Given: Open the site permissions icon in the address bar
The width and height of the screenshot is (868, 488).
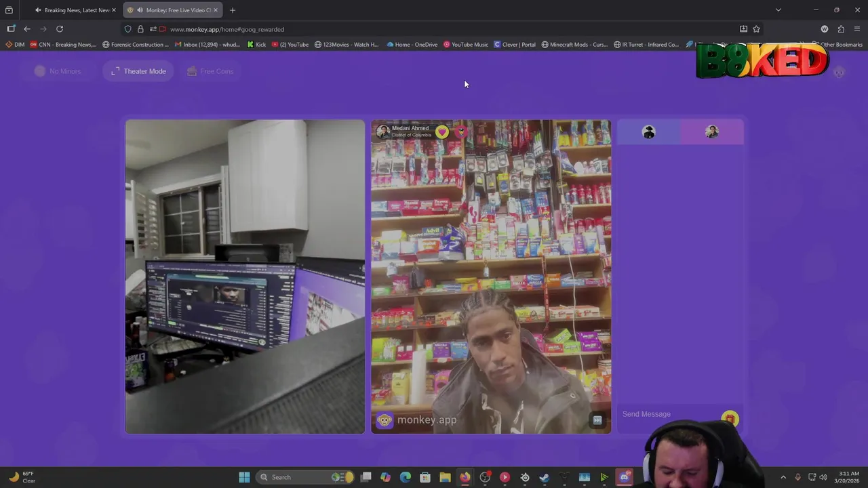Looking at the screenshot, I should coord(153,29).
